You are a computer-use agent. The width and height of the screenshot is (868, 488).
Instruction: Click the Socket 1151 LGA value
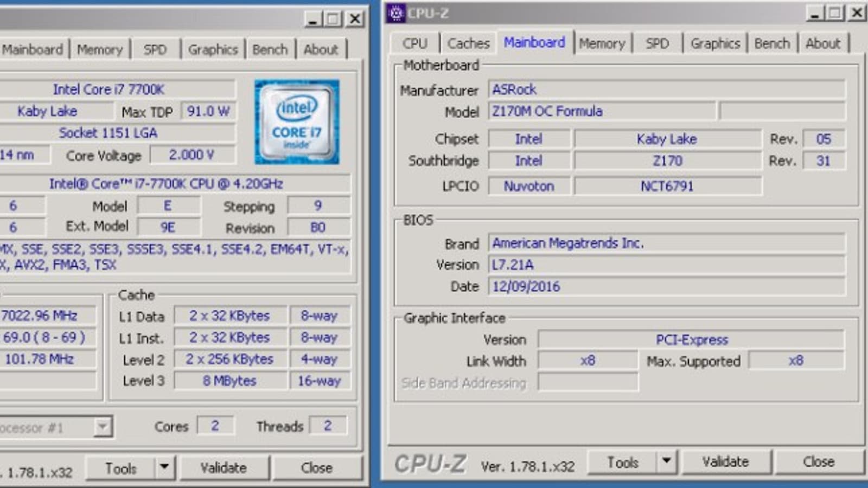click(117, 133)
